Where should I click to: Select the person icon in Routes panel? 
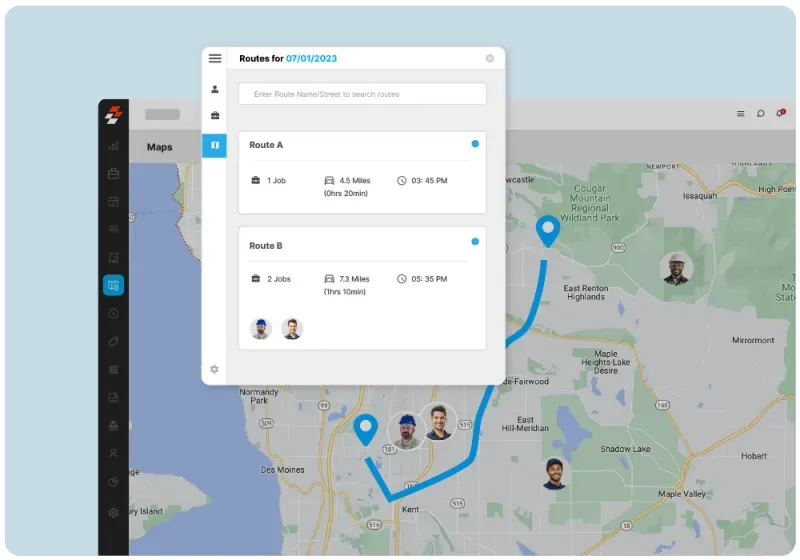click(x=214, y=89)
